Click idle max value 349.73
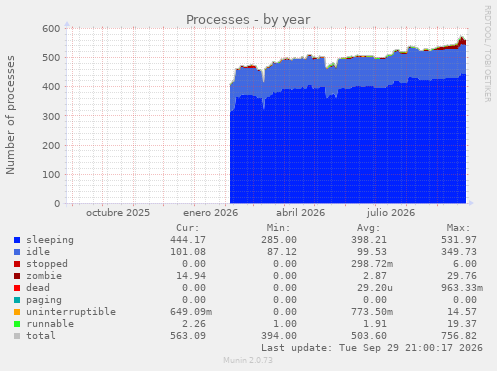The width and height of the screenshot is (497, 371). [459, 252]
